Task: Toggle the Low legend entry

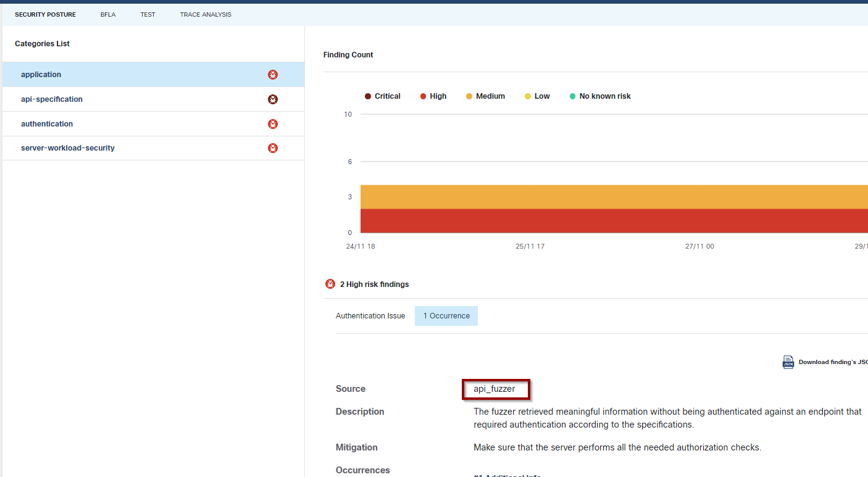Action: tap(537, 96)
